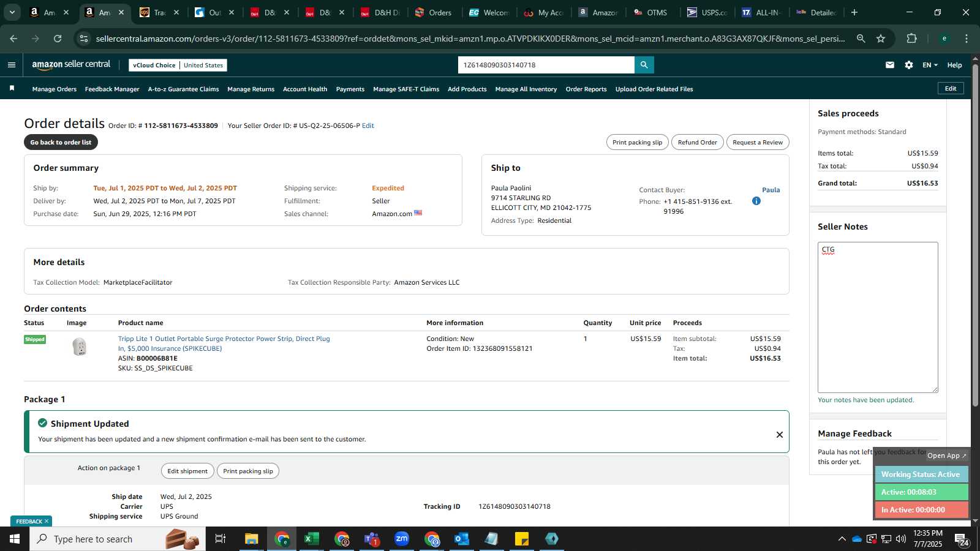Viewport: 980px width, 551px height.
Task: Click the product thumbnail image
Action: 80,347
